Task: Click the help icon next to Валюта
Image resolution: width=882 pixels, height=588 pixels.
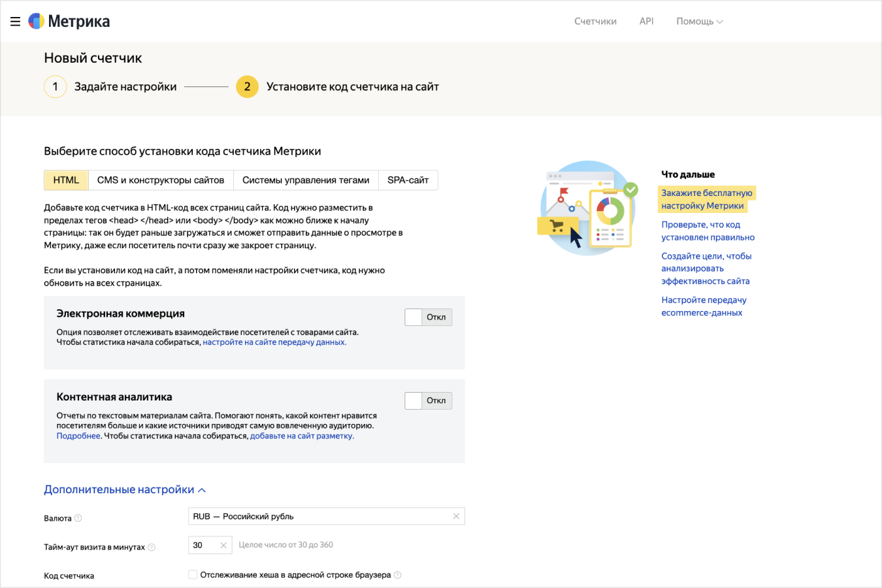Action: [78, 518]
